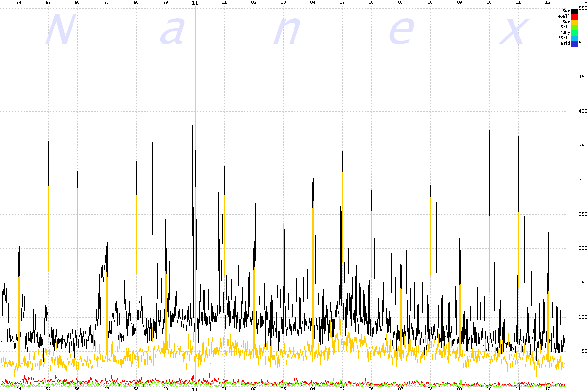The image size is (588, 392).
Task: Click the 150 y-axis value
Action: pyautogui.click(x=583, y=283)
